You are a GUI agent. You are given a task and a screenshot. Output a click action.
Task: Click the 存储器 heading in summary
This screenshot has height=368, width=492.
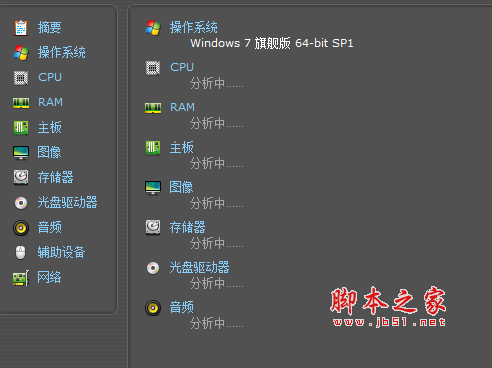(187, 228)
